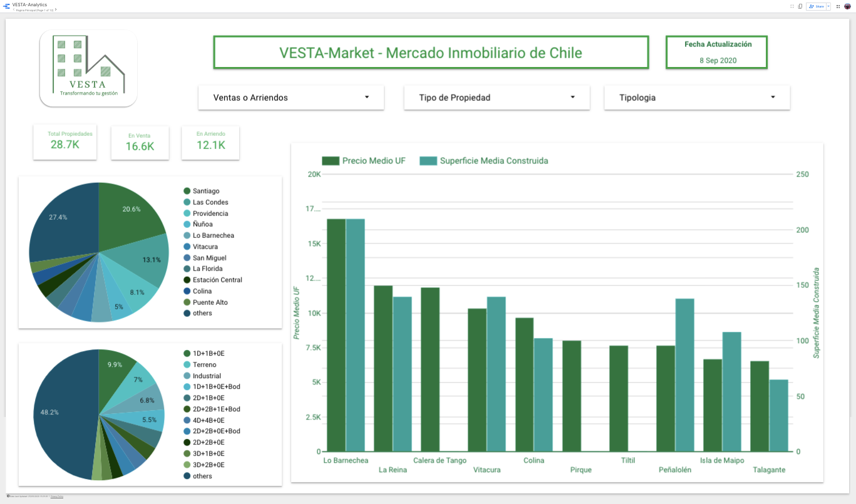Go to the next report page

(x=56, y=9)
